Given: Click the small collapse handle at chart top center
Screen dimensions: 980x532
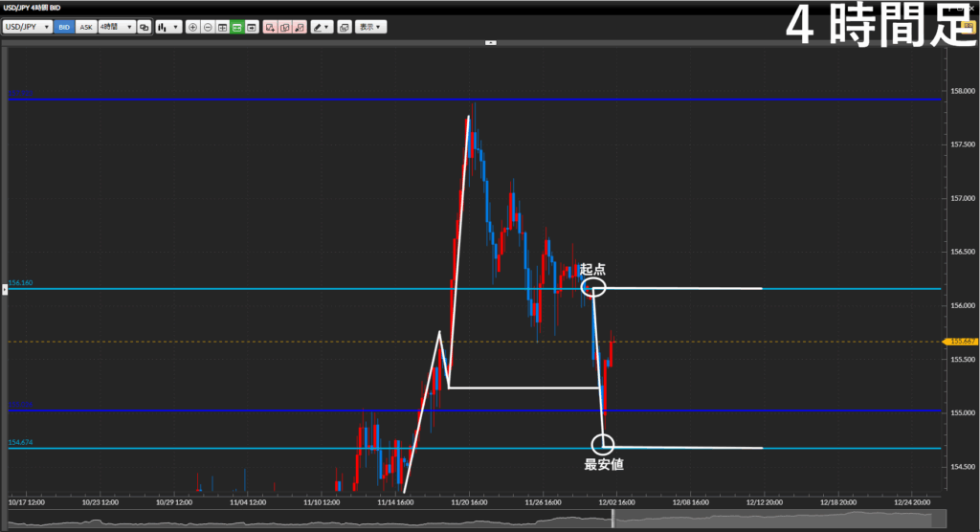Looking at the screenshot, I should 490,42.
